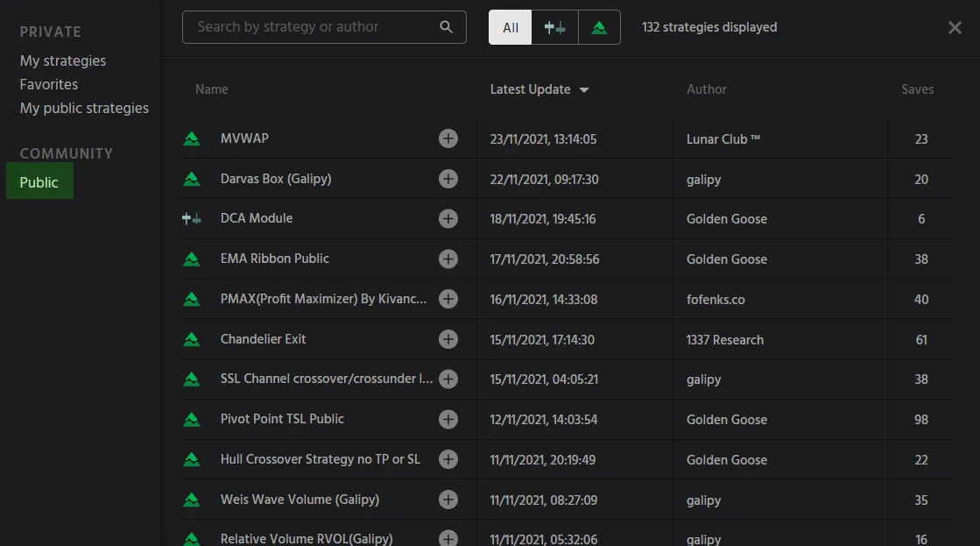
Task: Add SSL Channel crossover strategy plus icon
Action: (448, 379)
